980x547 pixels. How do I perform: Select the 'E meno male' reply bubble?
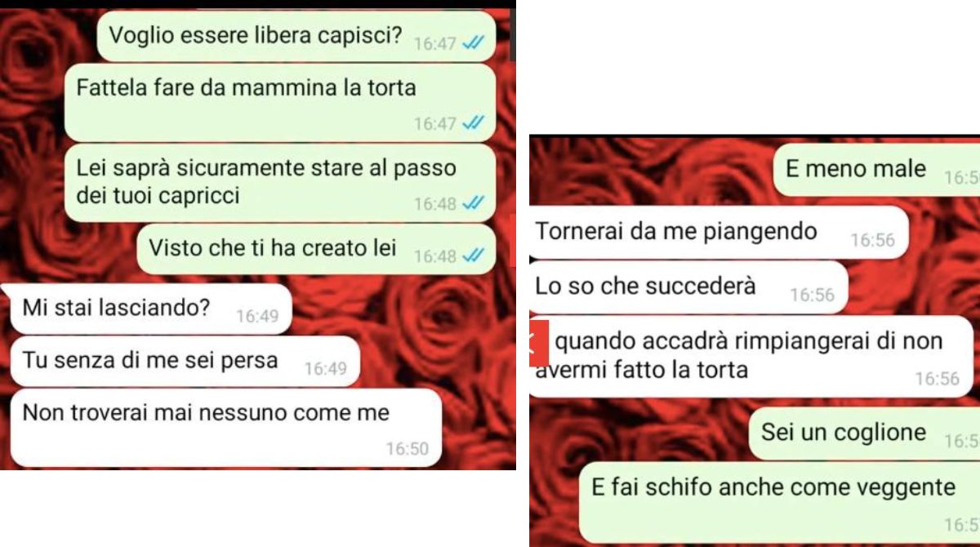point(876,170)
